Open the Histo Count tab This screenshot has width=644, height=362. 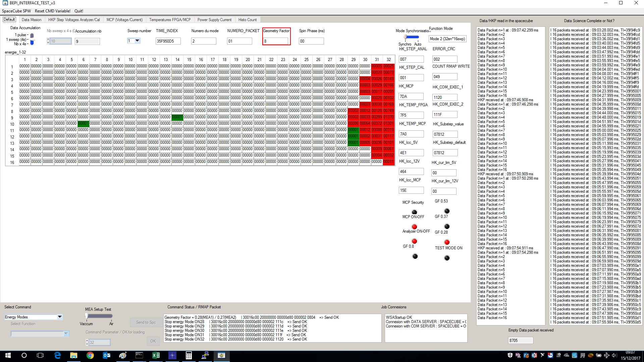248,20
